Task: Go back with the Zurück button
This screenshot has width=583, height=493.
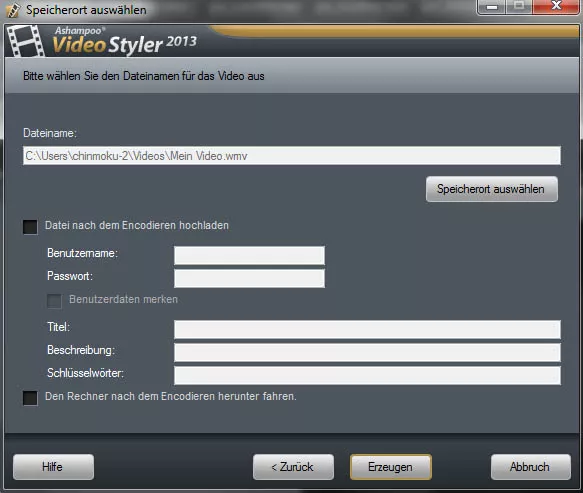Action: click(293, 467)
